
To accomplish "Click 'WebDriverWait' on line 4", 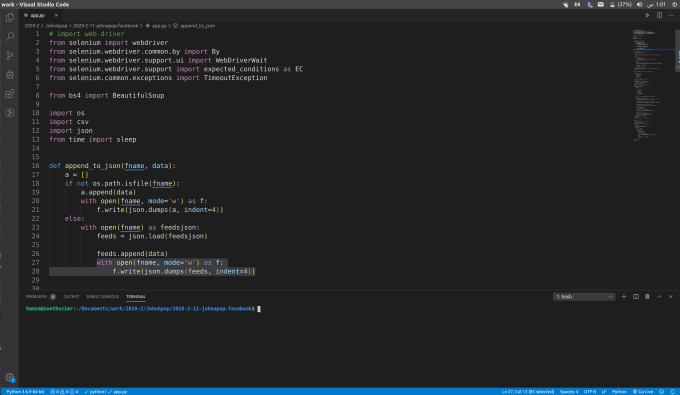I will click(x=241, y=60).
